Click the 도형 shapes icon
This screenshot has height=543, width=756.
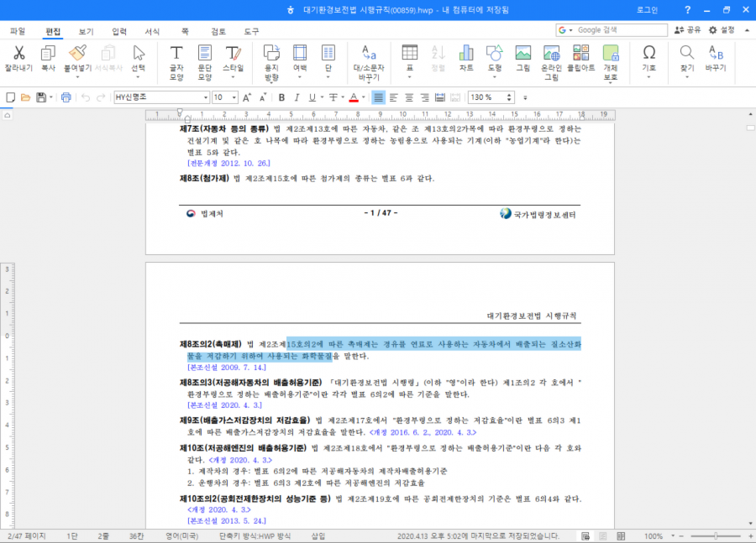[495, 53]
